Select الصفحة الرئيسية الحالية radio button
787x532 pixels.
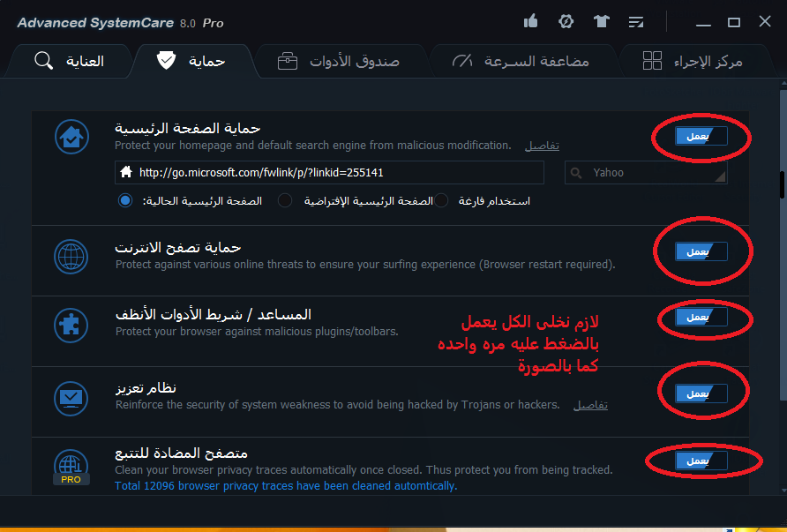125,201
